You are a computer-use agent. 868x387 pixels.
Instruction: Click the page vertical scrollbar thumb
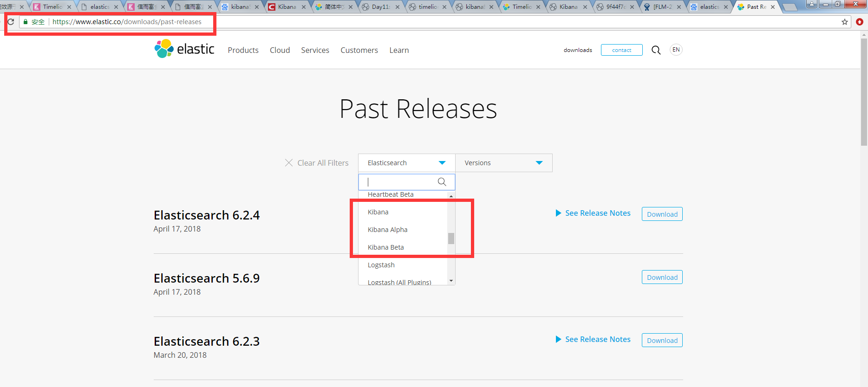point(864,92)
